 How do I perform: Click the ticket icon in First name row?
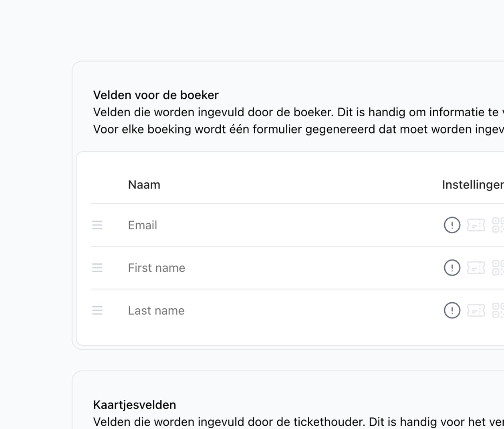476,267
